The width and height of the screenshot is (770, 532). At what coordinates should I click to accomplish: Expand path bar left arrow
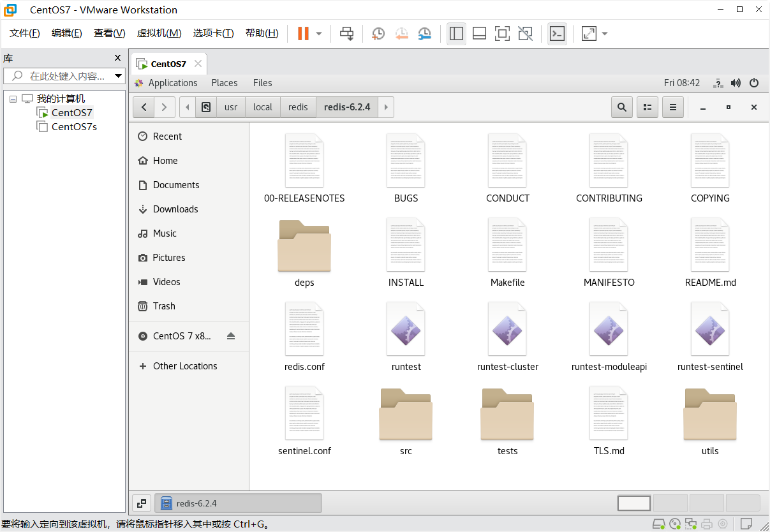click(188, 107)
